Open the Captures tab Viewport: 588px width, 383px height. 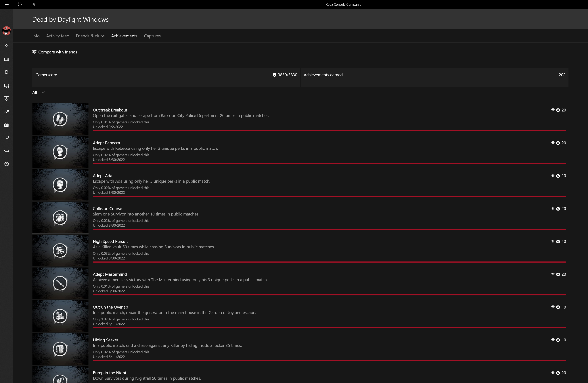[152, 36]
